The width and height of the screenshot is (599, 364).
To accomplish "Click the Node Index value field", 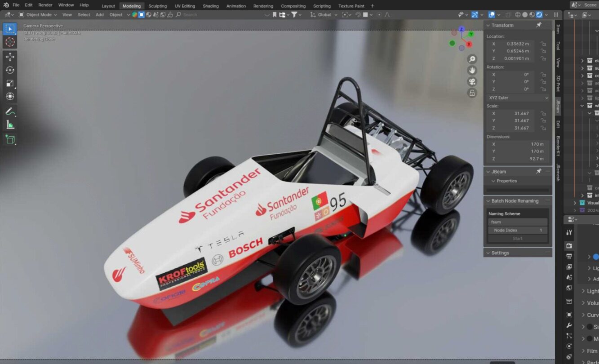I will pyautogui.click(x=518, y=230).
